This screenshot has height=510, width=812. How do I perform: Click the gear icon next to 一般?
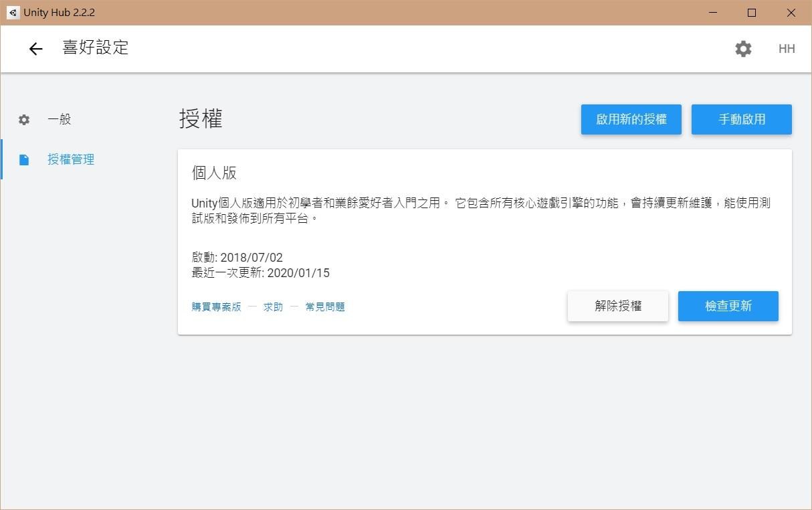point(24,120)
